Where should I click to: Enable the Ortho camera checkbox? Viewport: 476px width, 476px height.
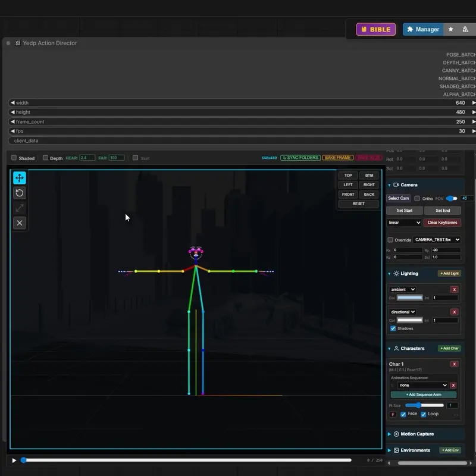point(417,198)
